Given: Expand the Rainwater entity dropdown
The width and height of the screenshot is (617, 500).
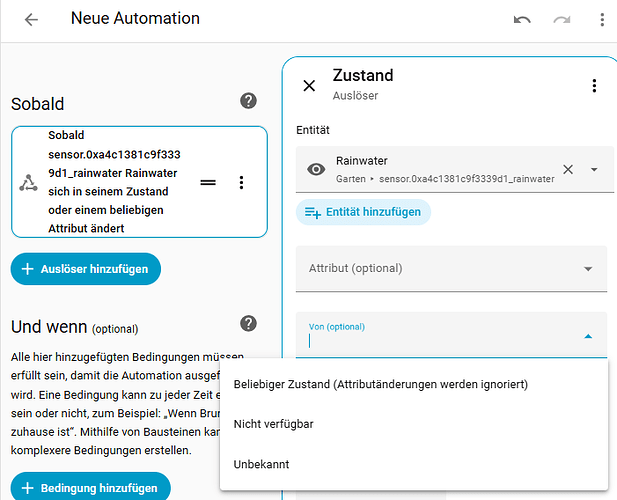Looking at the screenshot, I should pos(593,170).
